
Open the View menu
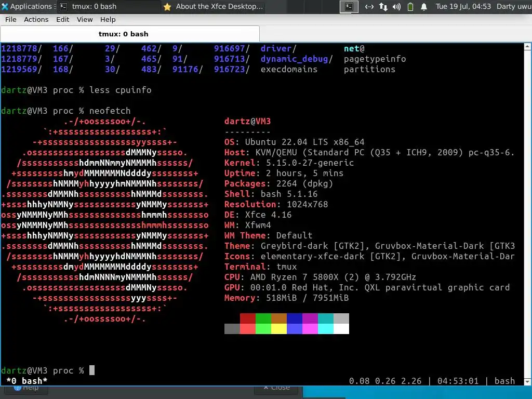(85, 19)
